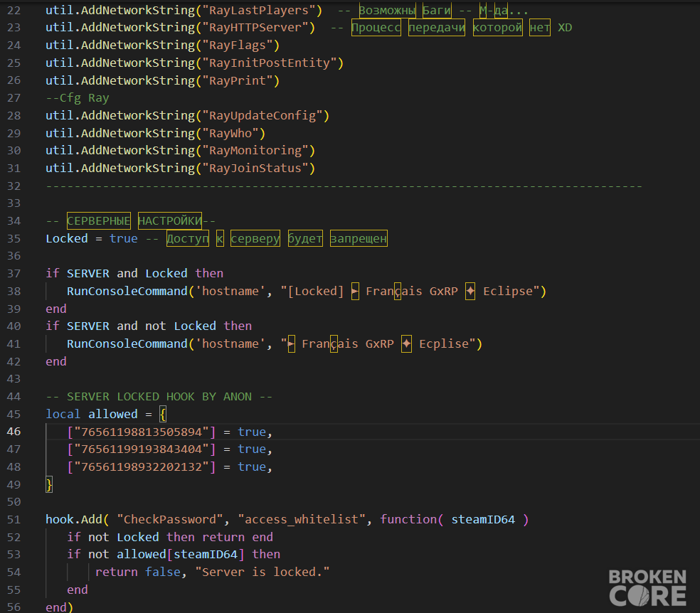Click the "end)" text on line 56
The height and width of the screenshot is (613, 700).
pos(59,607)
